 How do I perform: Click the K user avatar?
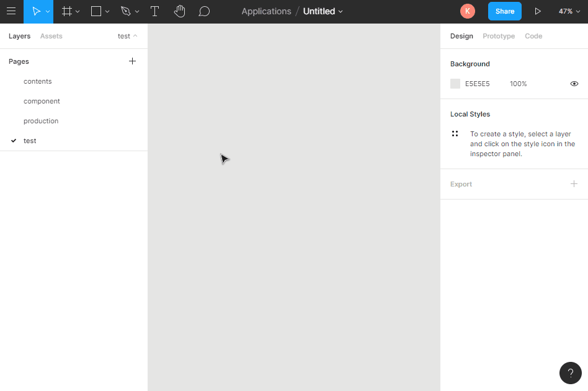(x=468, y=11)
